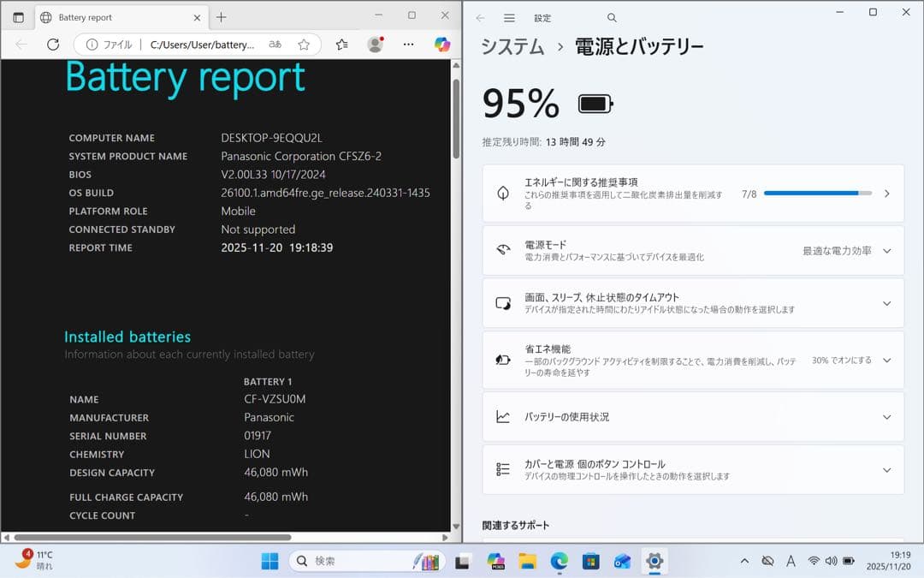Expand the バッテリーの使用状況 section
The image size is (924, 578).
pos(887,417)
